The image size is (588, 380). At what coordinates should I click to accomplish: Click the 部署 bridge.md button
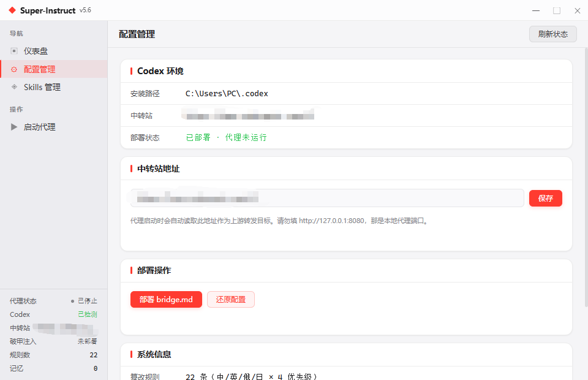pos(166,299)
